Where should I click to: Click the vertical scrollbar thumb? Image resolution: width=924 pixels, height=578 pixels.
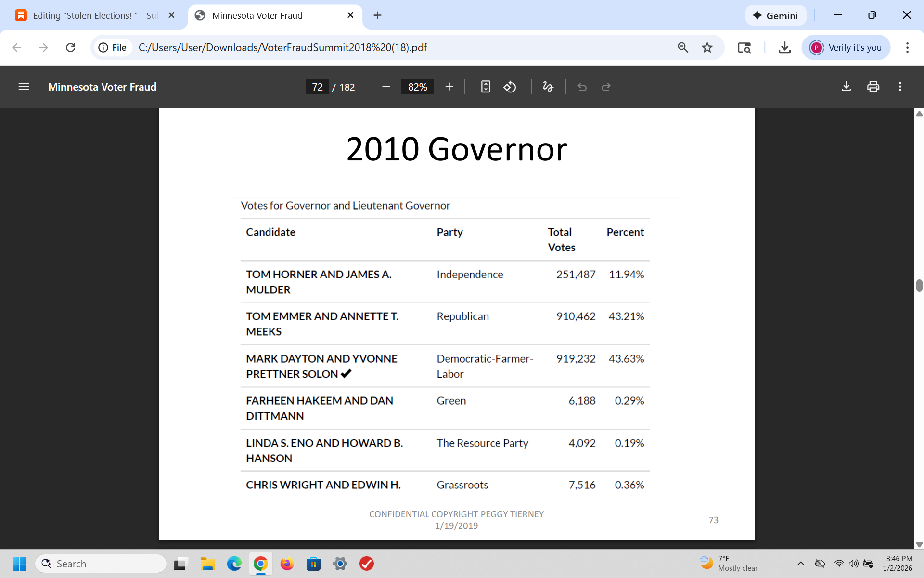pos(919,285)
